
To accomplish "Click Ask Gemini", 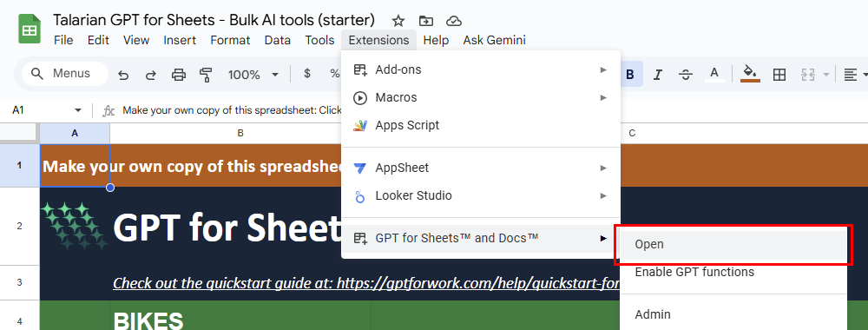I will click(495, 40).
